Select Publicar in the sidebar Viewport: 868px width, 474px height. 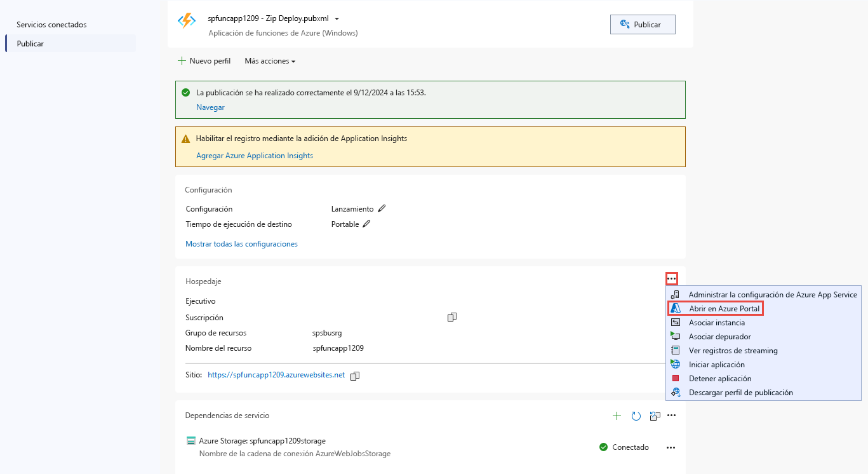coord(70,43)
